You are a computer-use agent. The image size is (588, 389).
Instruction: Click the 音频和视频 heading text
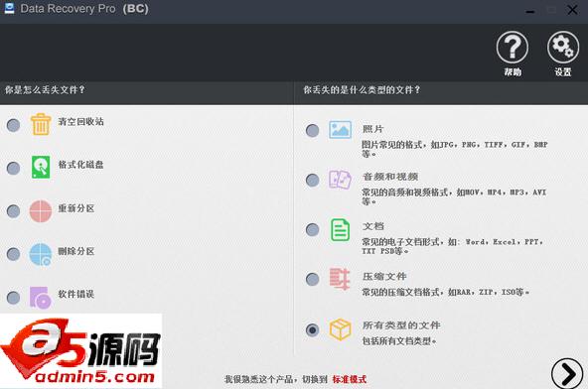[x=390, y=177]
